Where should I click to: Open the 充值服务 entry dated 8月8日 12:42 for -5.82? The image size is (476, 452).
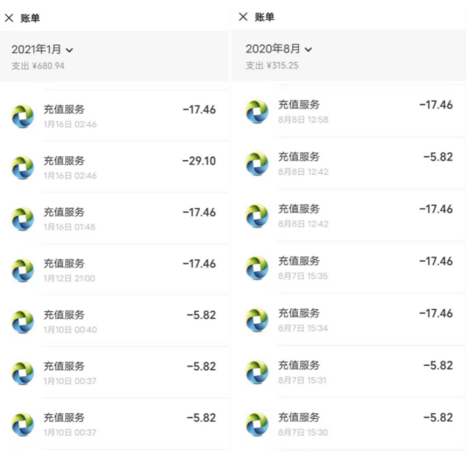click(349, 163)
